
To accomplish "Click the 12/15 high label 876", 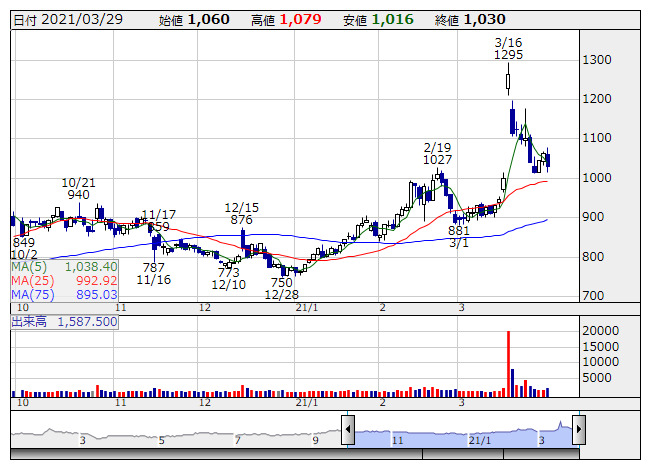I will (241, 220).
